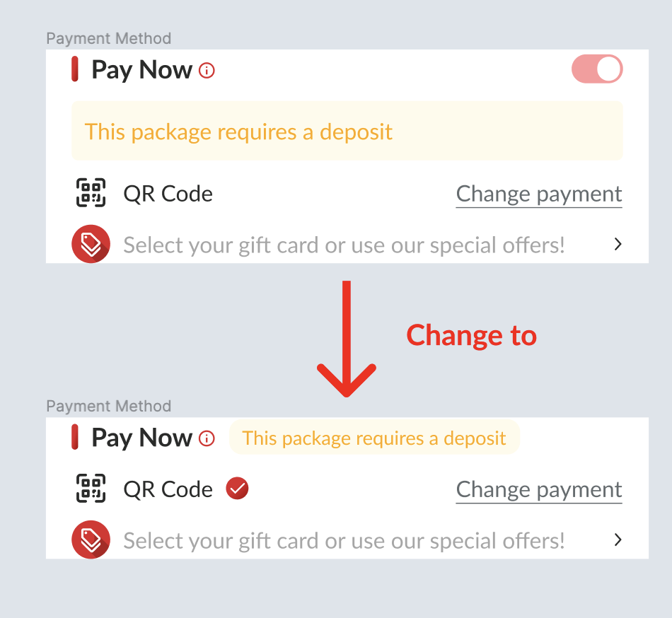The height and width of the screenshot is (618, 672).
Task: Click Change payment link in upper panel
Action: [539, 194]
